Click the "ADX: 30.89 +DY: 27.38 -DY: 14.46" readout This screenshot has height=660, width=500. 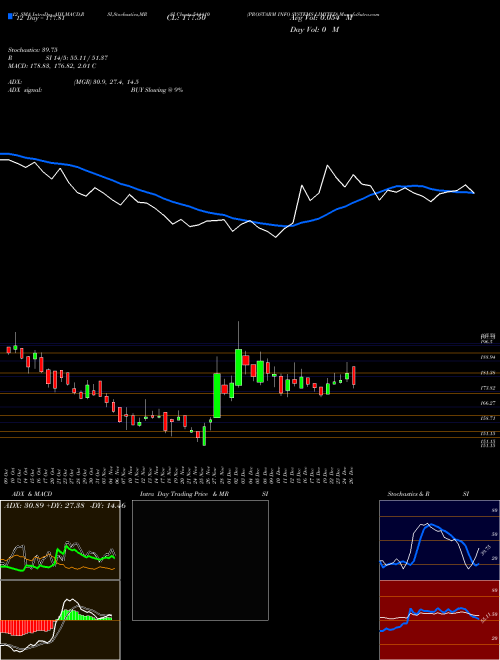[x=64, y=506]
